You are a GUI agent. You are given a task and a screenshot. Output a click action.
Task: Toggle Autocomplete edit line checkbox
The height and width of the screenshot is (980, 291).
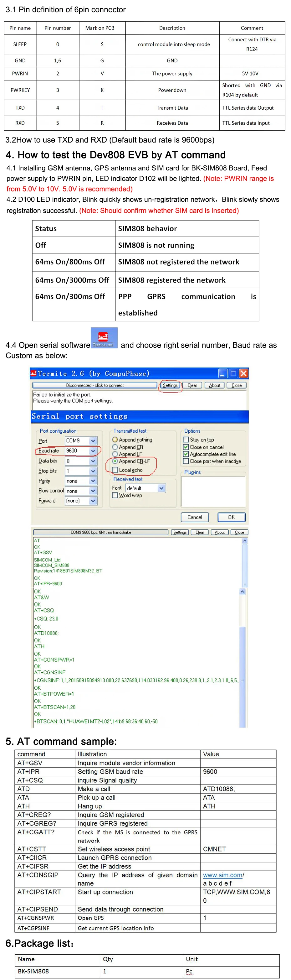pyautogui.click(x=186, y=454)
